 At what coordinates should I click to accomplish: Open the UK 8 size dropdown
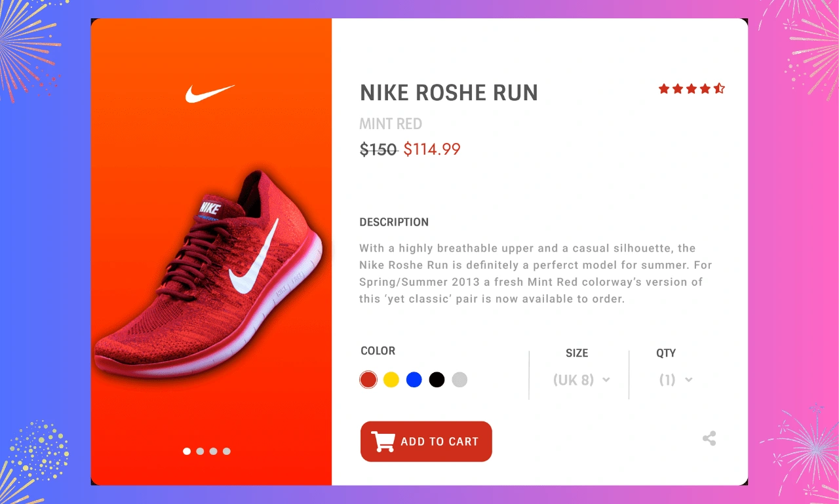[x=581, y=380]
